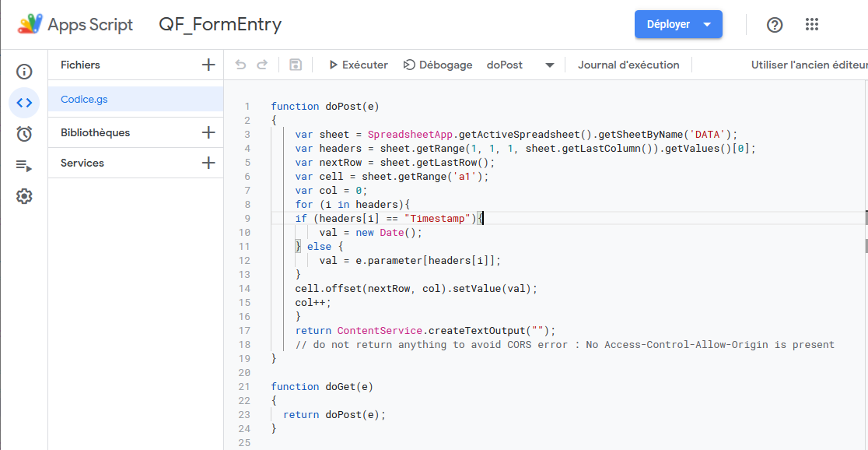Start Débogage of the script
The height and width of the screenshot is (450, 868).
(x=438, y=65)
